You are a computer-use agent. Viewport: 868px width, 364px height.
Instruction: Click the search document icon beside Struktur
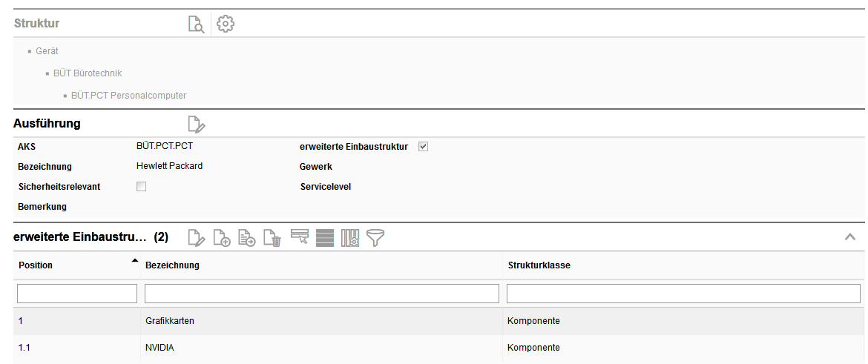(196, 24)
